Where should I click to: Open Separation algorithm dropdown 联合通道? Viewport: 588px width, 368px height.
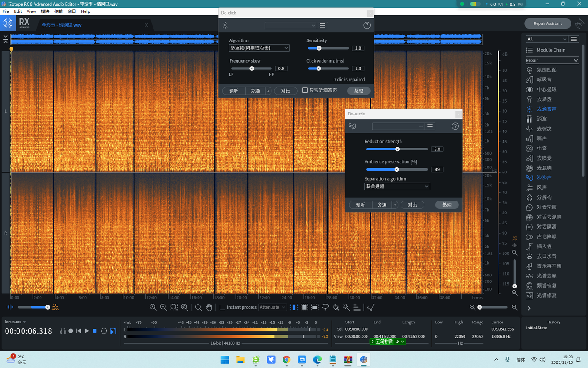click(397, 186)
